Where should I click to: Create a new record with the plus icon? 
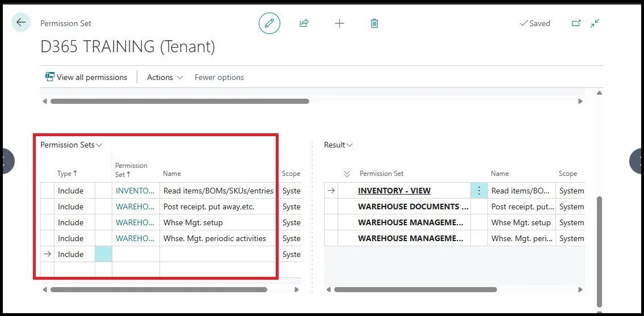pos(339,23)
